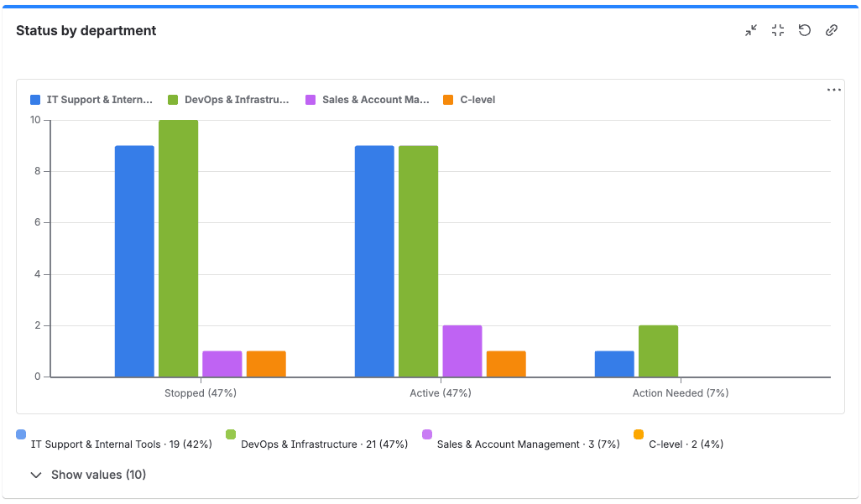This screenshot has width=861, height=504.
Task: Click the Stopped (47%) axis label
Action: (x=201, y=393)
